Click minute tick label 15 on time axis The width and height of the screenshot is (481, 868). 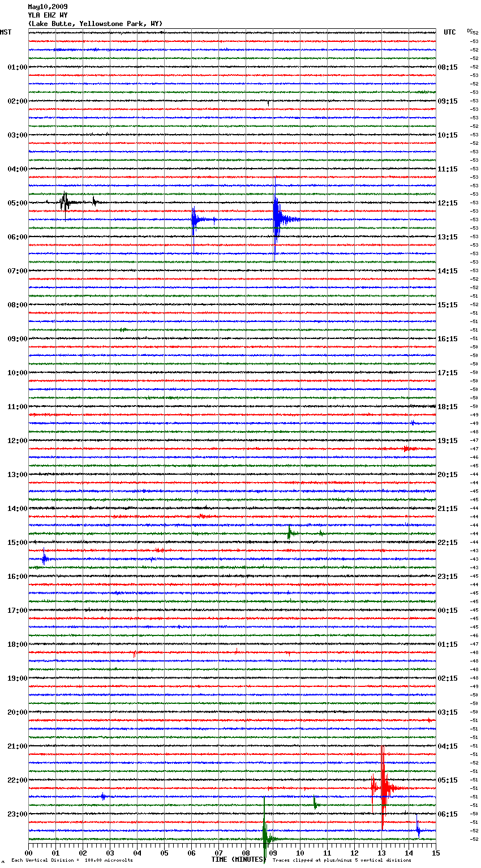point(436,853)
